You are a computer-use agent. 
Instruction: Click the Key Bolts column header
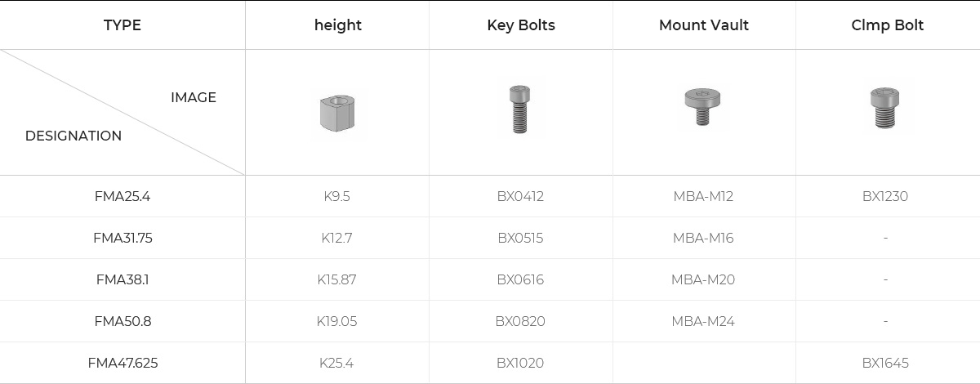click(x=520, y=25)
